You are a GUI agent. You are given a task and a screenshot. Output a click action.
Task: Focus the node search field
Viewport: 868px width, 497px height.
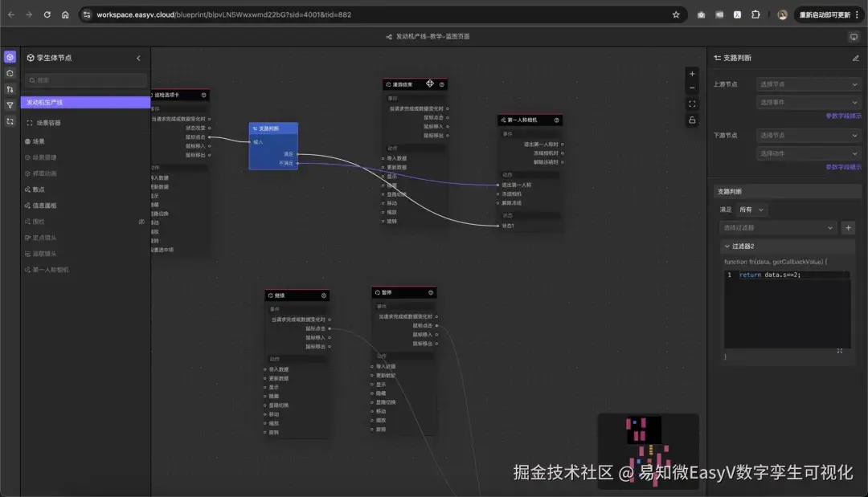pyautogui.click(x=86, y=80)
